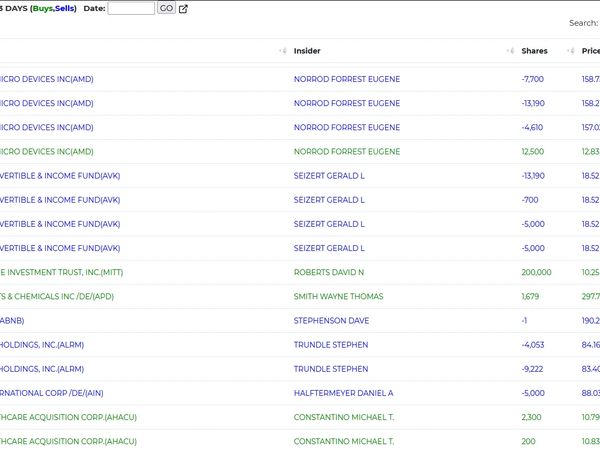Sort by the Shares column header

click(534, 51)
